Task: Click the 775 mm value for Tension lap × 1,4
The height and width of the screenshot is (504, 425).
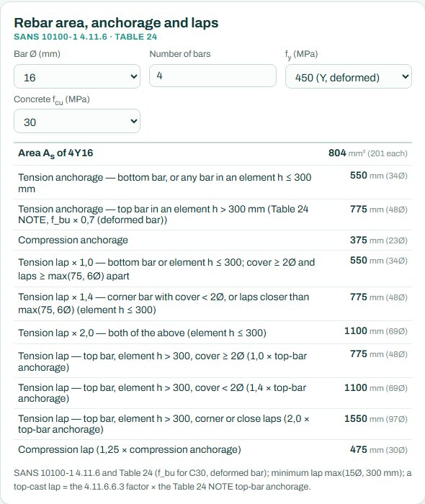Action: pyautogui.click(x=379, y=297)
